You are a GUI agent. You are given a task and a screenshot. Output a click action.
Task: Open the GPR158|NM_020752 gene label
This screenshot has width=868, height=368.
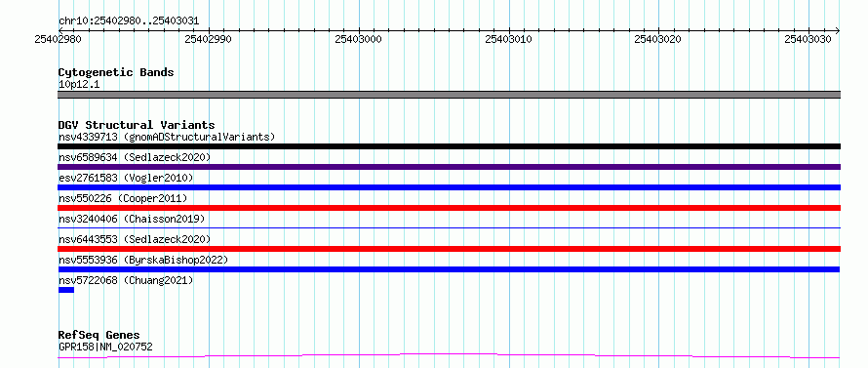pyautogui.click(x=105, y=348)
